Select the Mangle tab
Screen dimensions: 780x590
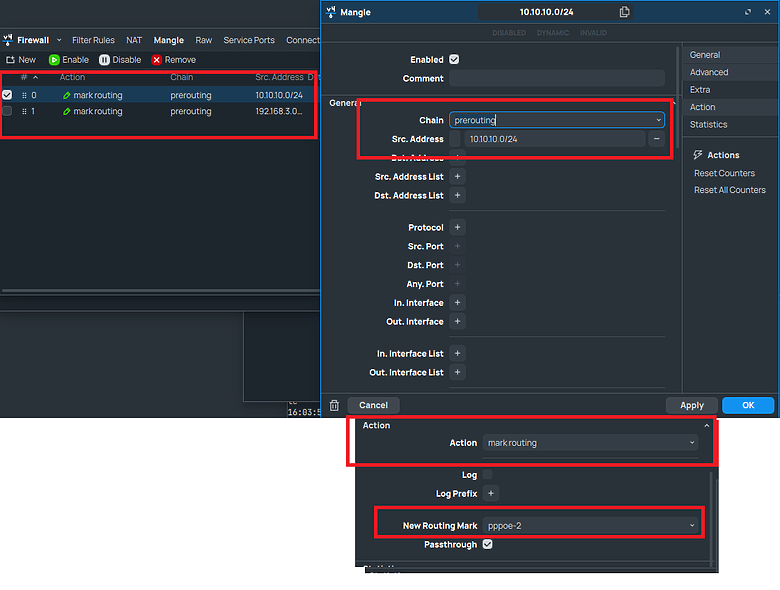(x=168, y=40)
